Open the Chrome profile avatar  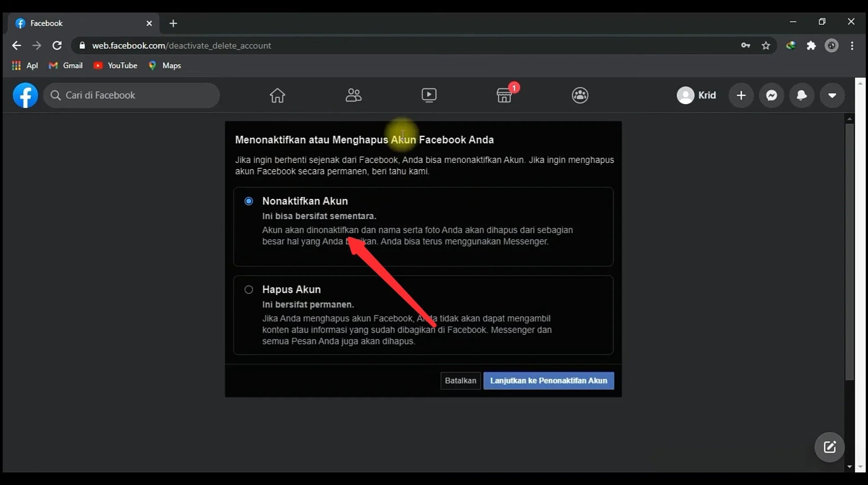coord(832,45)
